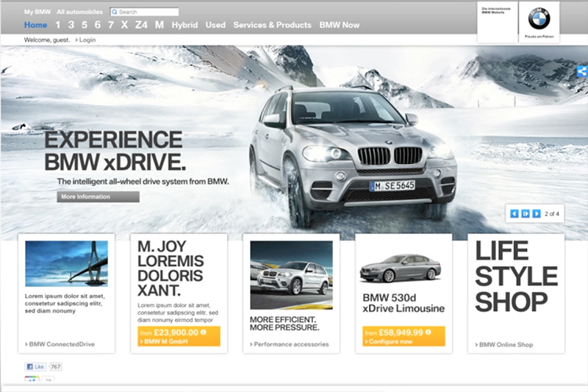Open the 3 series menu
Viewport: 588px width, 392px height.
point(71,25)
